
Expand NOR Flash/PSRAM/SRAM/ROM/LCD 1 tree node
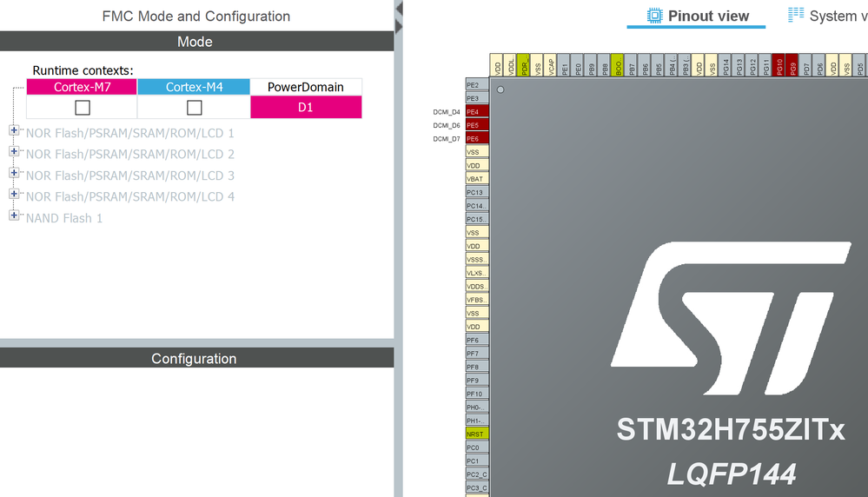[x=14, y=130]
